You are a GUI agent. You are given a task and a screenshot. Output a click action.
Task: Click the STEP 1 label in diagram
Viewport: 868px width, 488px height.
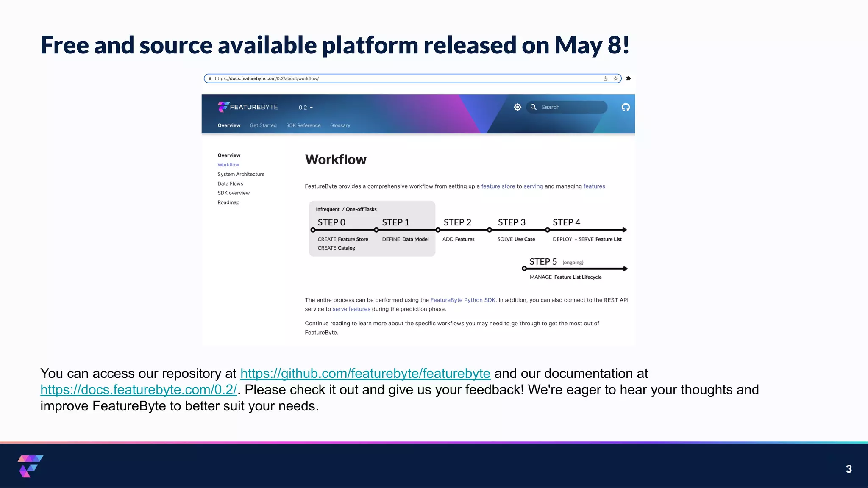(x=395, y=222)
